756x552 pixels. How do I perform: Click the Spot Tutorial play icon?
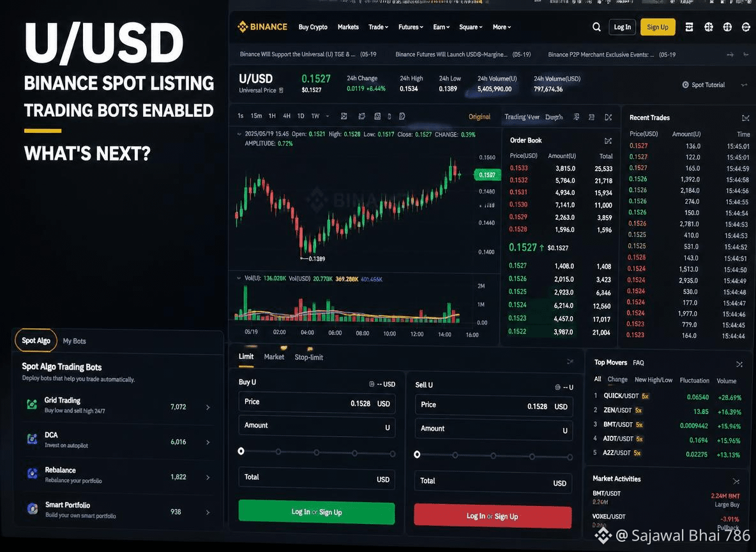[x=685, y=85]
